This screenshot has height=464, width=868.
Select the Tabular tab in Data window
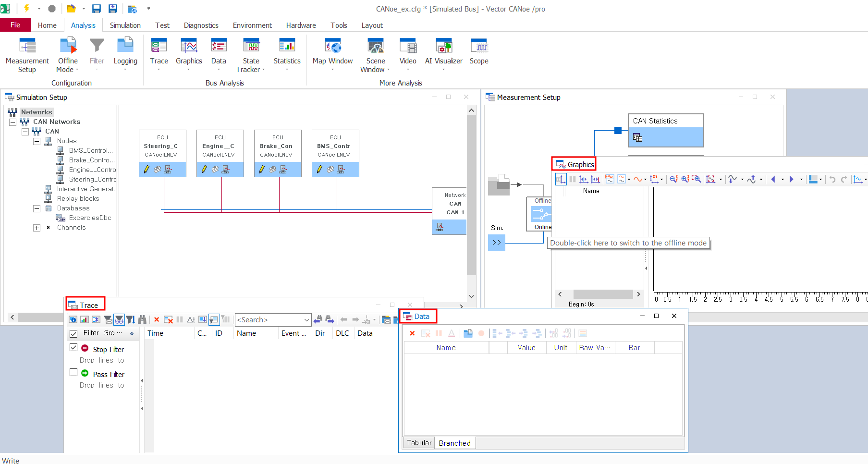pos(419,442)
